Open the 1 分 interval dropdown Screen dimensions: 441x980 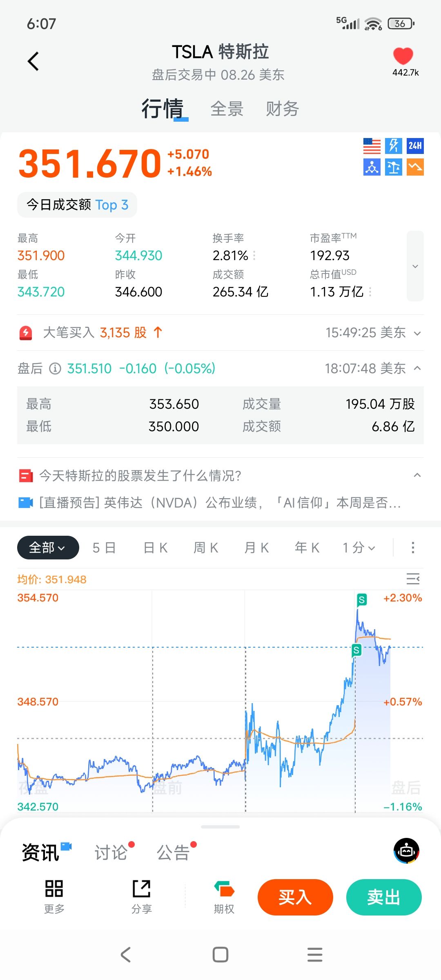(359, 548)
